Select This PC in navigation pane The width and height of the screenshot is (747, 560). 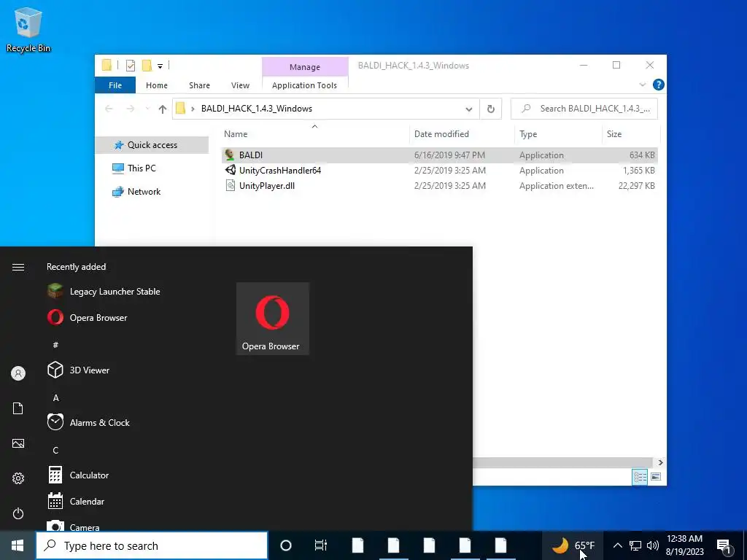point(142,168)
